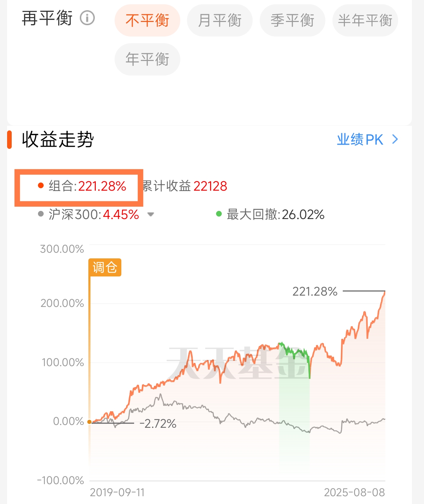Click the green drawdown region on chart
The width and height of the screenshot is (424, 504).
pos(294,408)
